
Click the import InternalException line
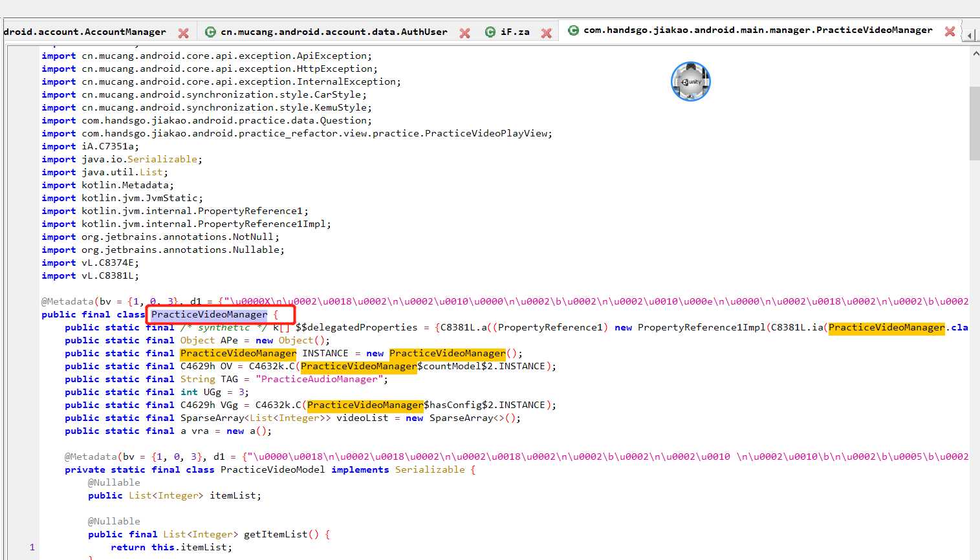(221, 81)
